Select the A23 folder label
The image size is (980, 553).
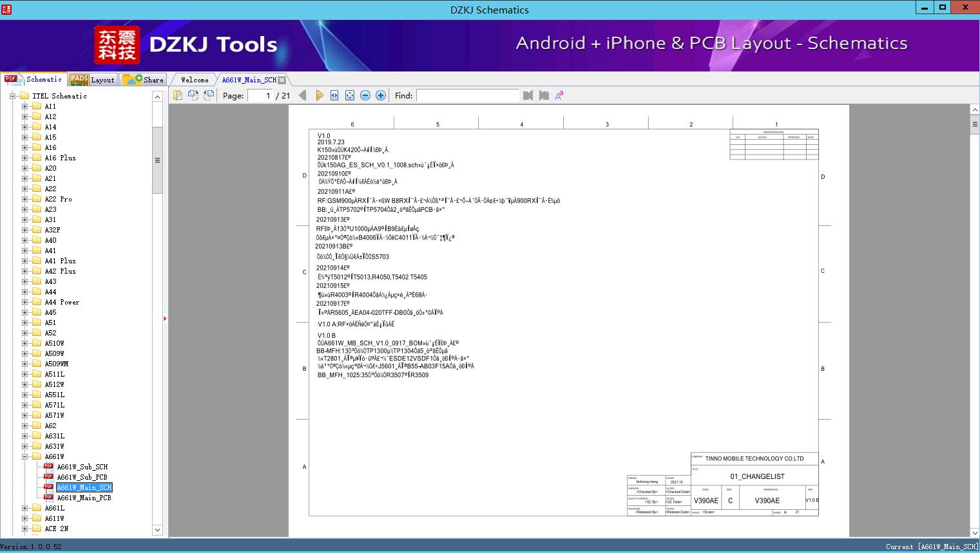[x=50, y=209]
